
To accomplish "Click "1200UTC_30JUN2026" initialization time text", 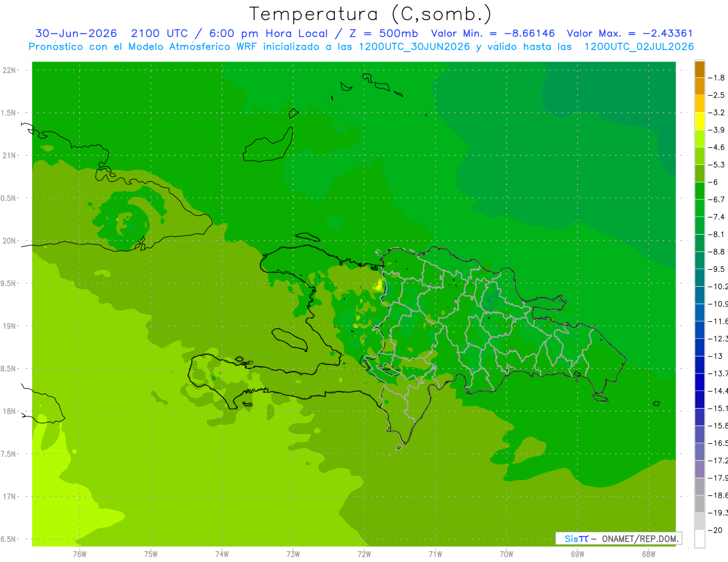I will (415, 47).
